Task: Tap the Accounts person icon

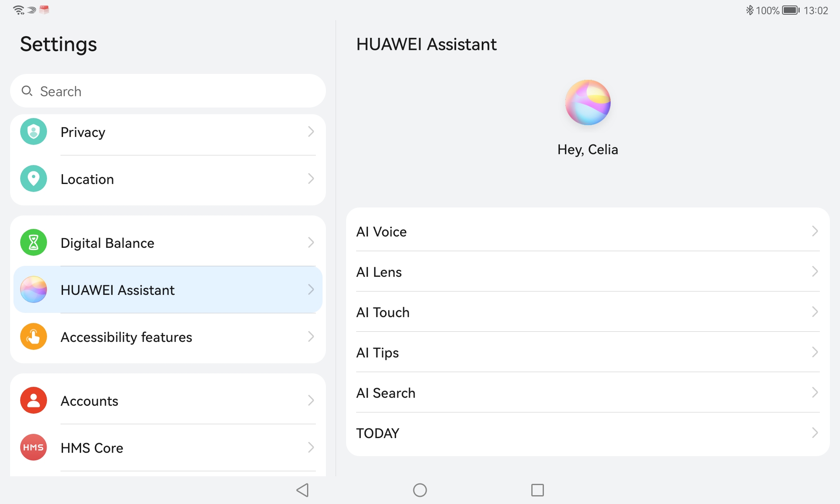Action: (34, 401)
